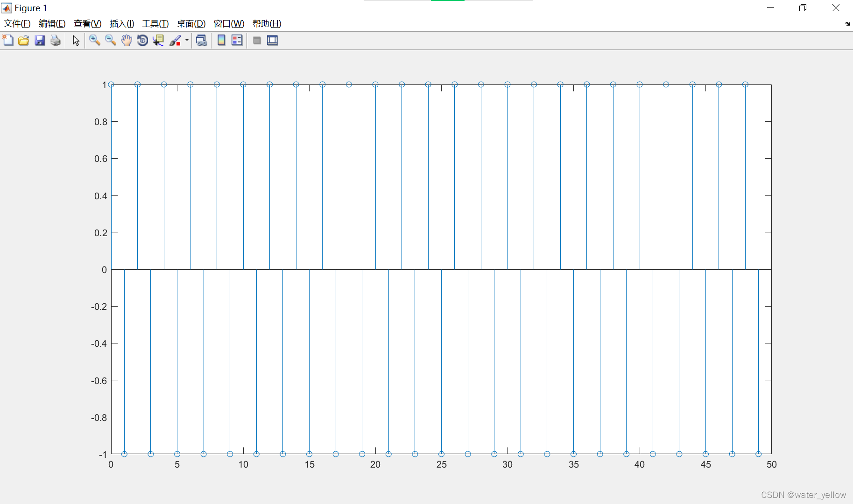Print the figure
This screenshot has width=853, height=504.
(56, 41)
